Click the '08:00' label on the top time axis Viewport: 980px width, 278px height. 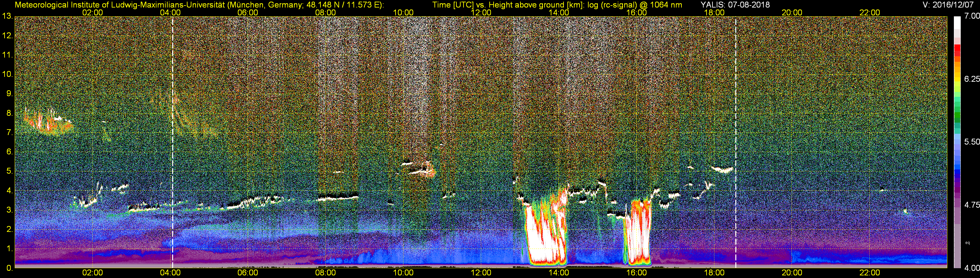click(326, 12)
